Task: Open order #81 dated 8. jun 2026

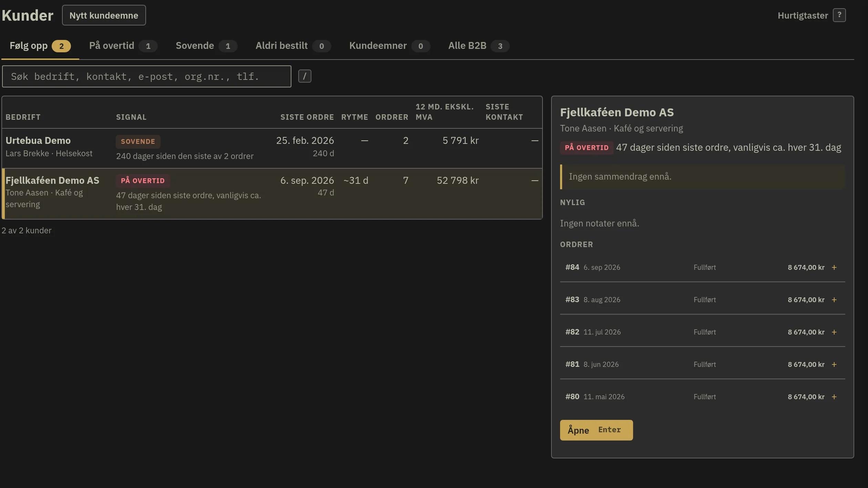Action: (x=702, y=364)
